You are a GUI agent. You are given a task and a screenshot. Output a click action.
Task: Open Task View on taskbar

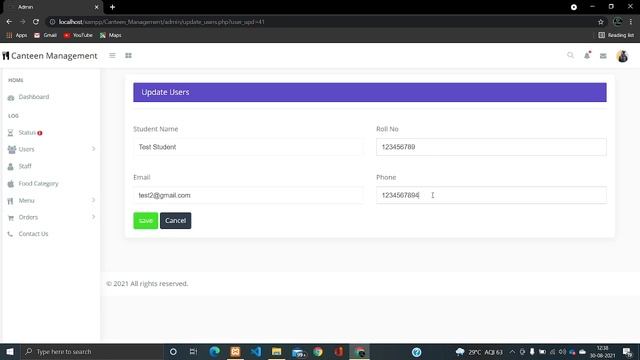193,351
